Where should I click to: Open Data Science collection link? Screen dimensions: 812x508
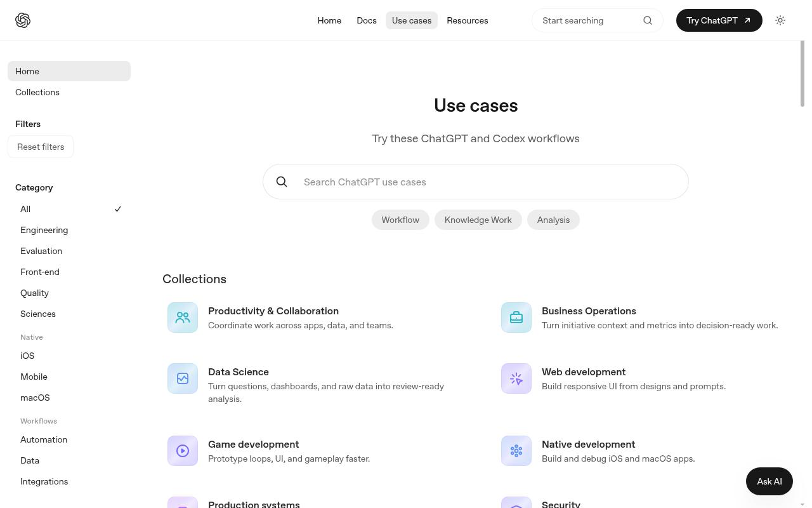(239, 372)
